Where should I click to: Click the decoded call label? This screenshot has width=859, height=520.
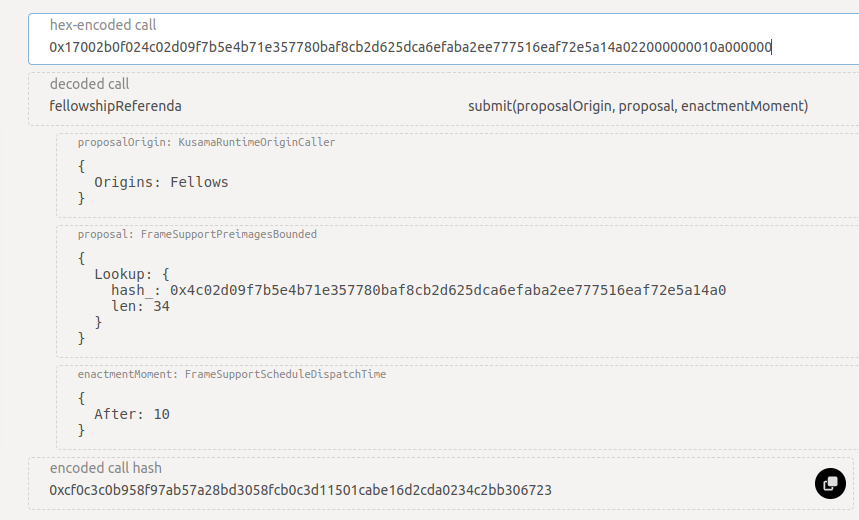tap(89, 84)
